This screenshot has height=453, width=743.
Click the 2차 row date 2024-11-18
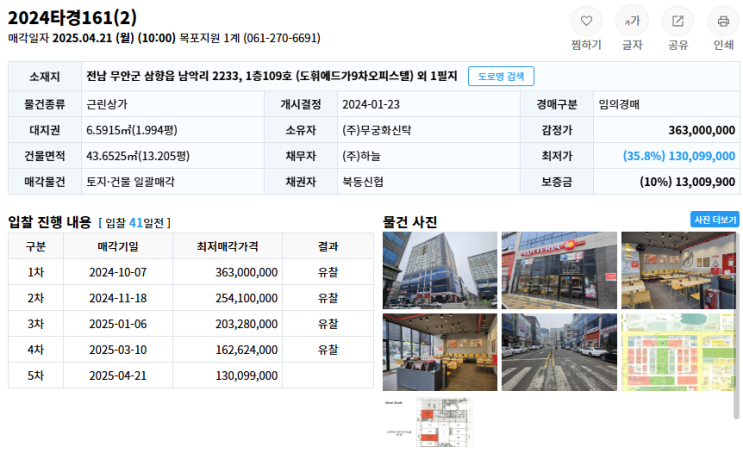[118, 298]
